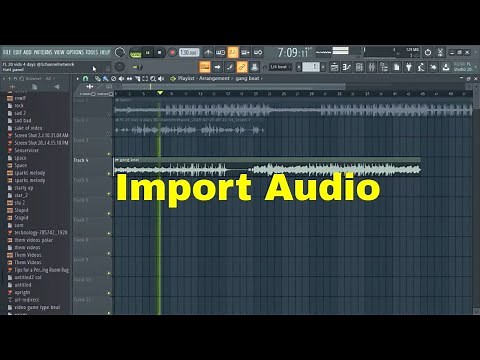Toggle the metronome icon
This screenshot has height=360, width=480.
[208, 52]
